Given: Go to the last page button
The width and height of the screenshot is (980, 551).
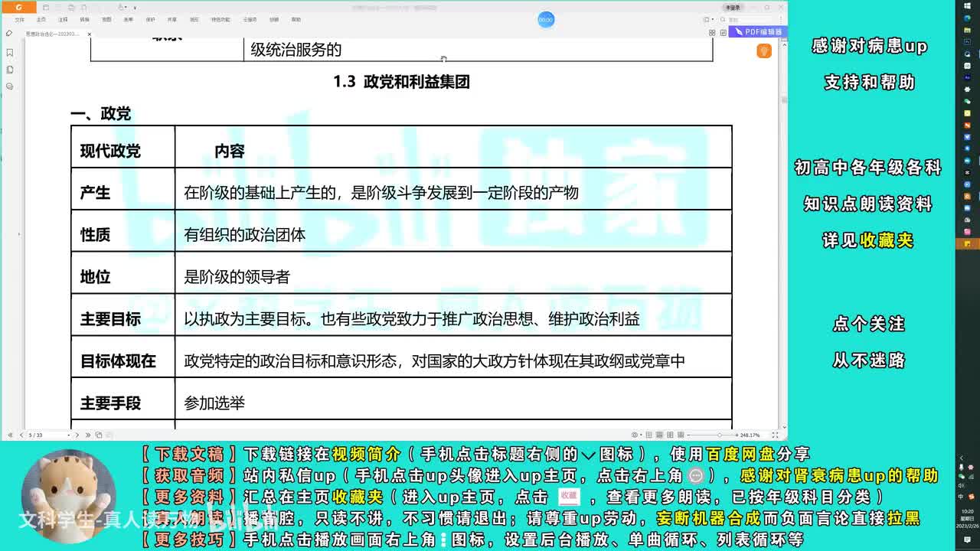Looking at the screenshot, I should click(88, 435).
